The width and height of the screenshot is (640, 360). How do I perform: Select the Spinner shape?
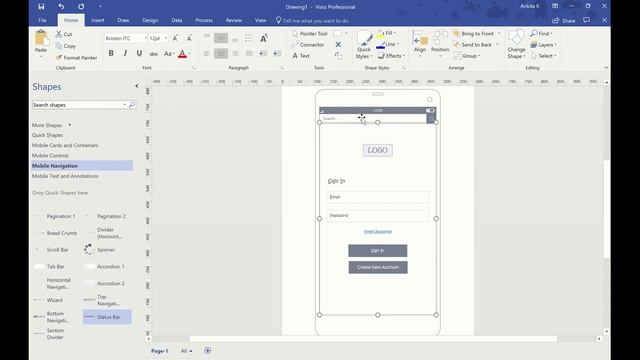100,249
